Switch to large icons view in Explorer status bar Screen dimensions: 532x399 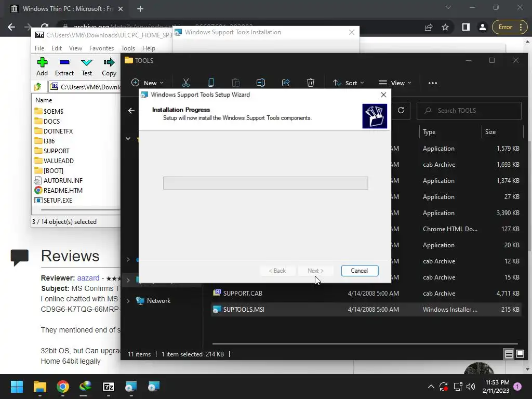click(520, 354)
